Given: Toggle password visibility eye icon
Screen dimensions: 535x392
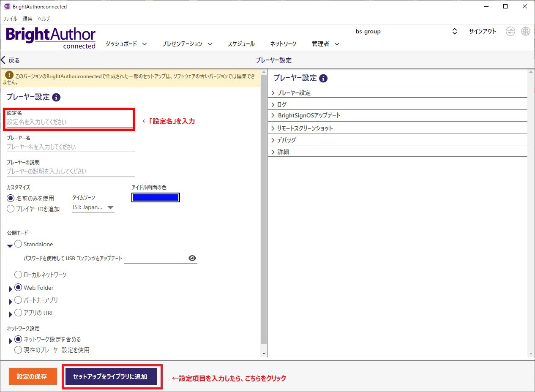Looking at the screenshot, I should point(192,258).
